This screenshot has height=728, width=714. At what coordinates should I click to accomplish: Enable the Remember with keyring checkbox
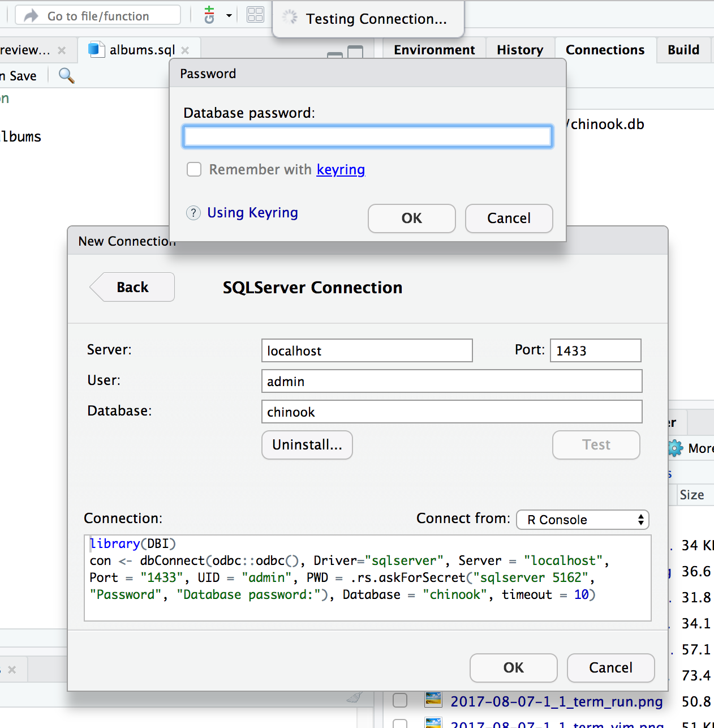(x=194, y=170)
